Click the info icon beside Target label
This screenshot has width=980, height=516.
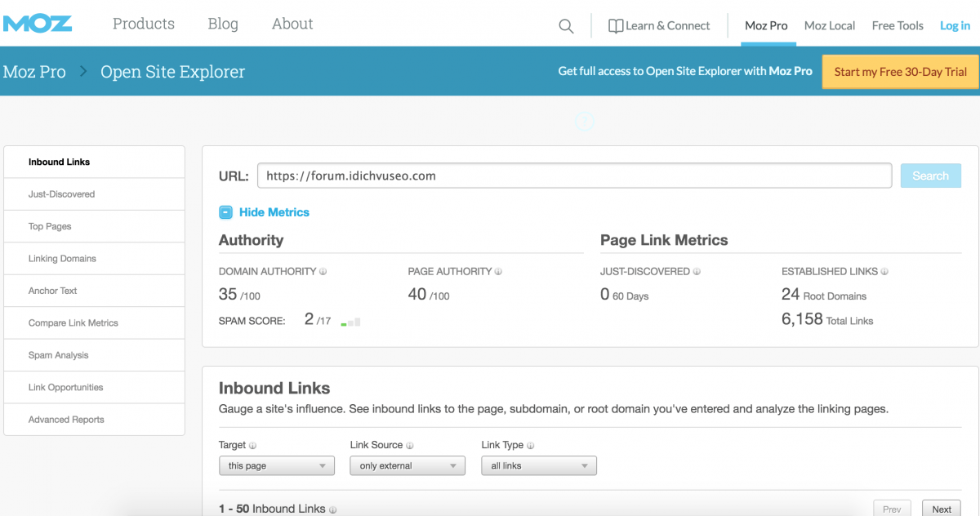point(252,446)
